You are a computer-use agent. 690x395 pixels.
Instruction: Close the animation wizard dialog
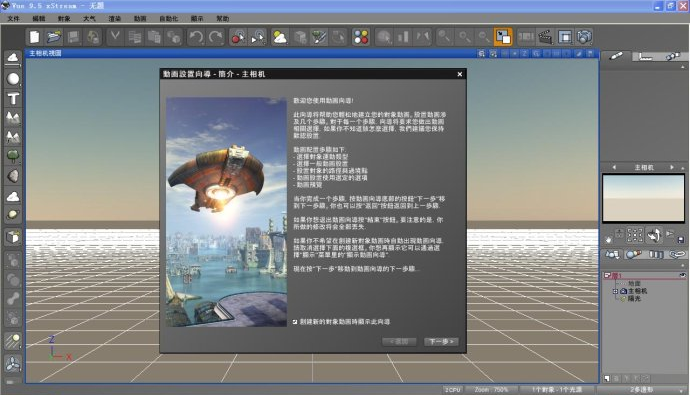coord(459,74)
